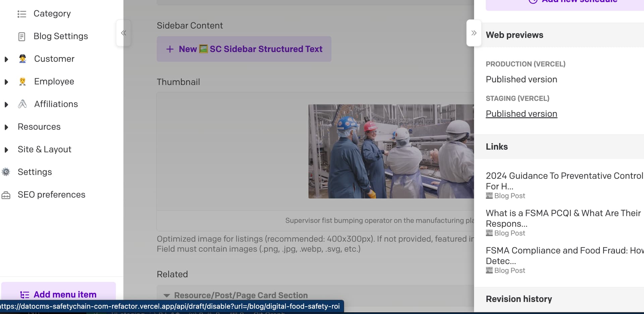Expand the Site & Layout arrow
This screenshot has height=314, width=644.
point(6,150)
